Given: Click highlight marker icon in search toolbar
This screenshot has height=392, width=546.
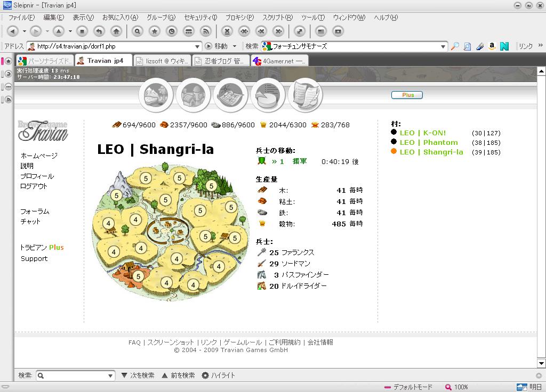Looking at the screenshot, I should coord(480,46).
